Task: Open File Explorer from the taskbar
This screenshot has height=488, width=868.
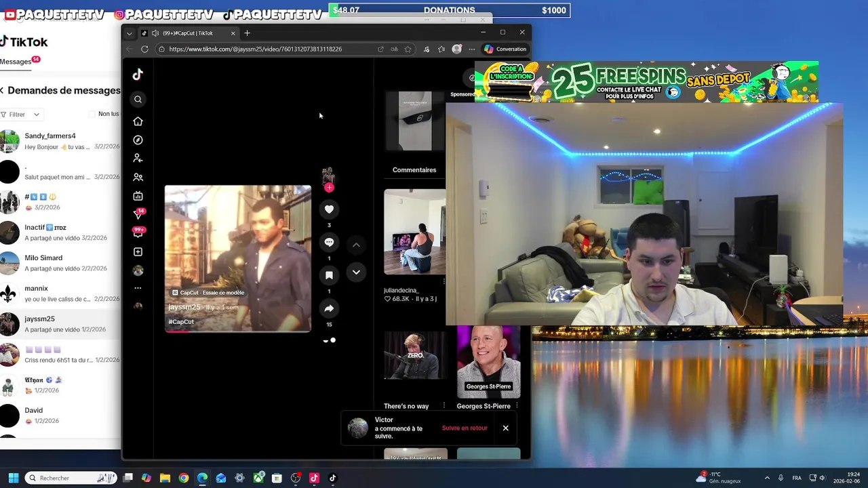Action: (165, 478)
